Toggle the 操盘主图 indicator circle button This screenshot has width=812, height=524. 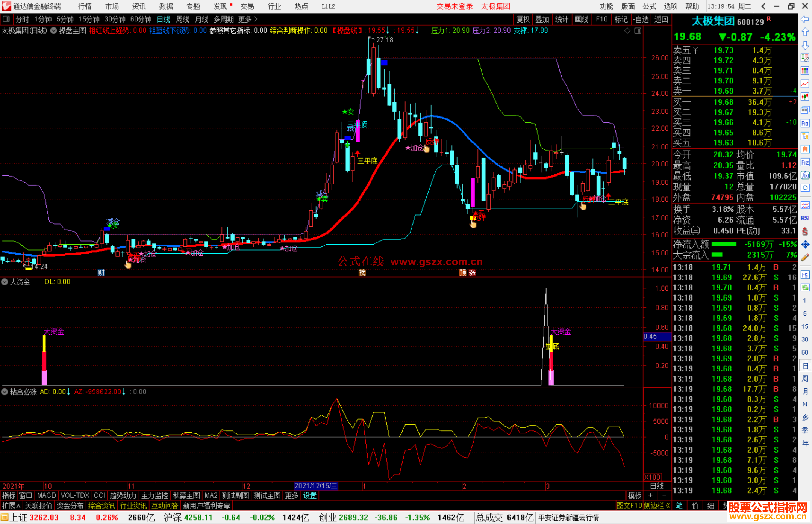pyautogui.click(x=54, y=31)
